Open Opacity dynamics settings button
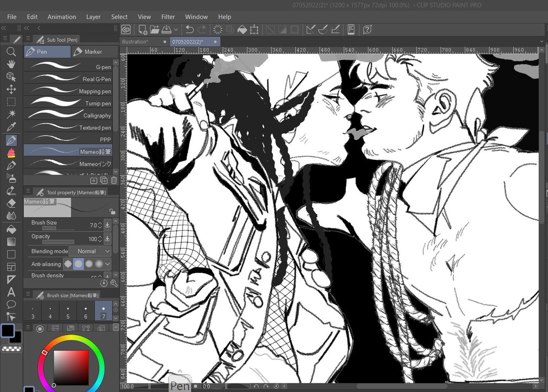This screenshot has height=392, width=548. click(x=107, y=238)
